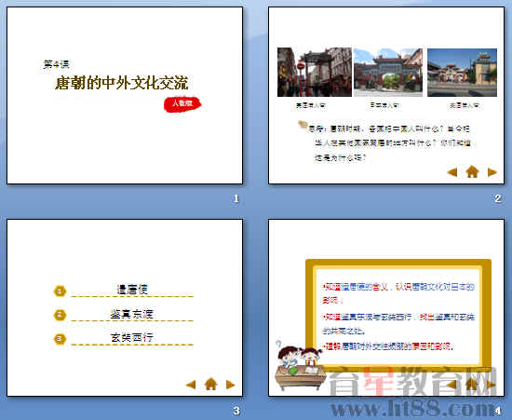
Task: Click 玄奘西行 heading on slide 3
Action: point(132,337)
